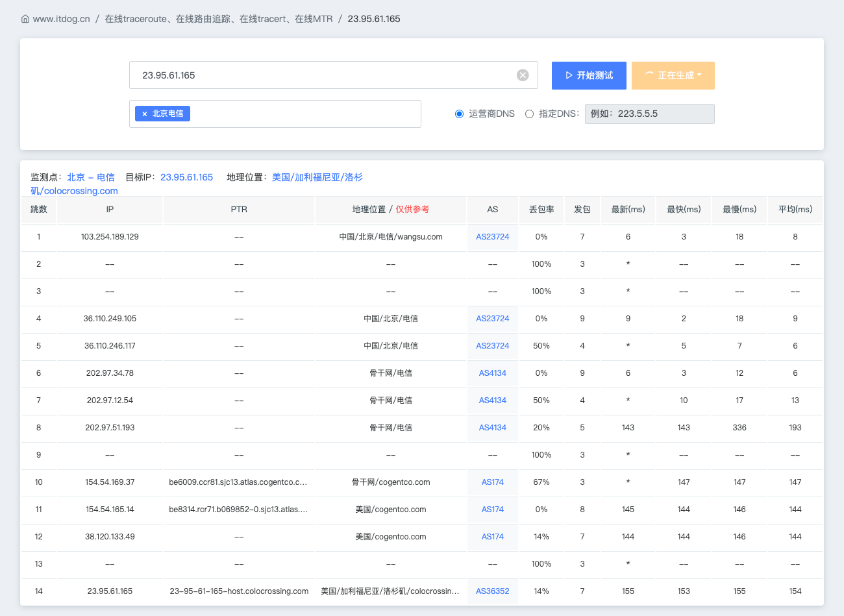Image resolution: width=844 pixels, height=616 pixels.
Task: Click the 地理位置 / 仅供参考 column header
Action: 391,210
